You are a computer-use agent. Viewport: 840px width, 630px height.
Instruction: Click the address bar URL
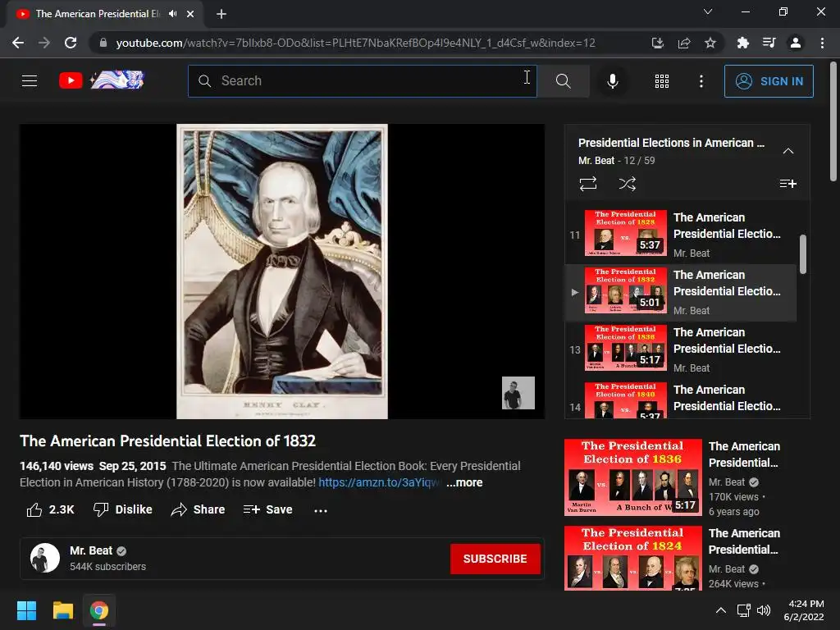click(x=356, y=43)
